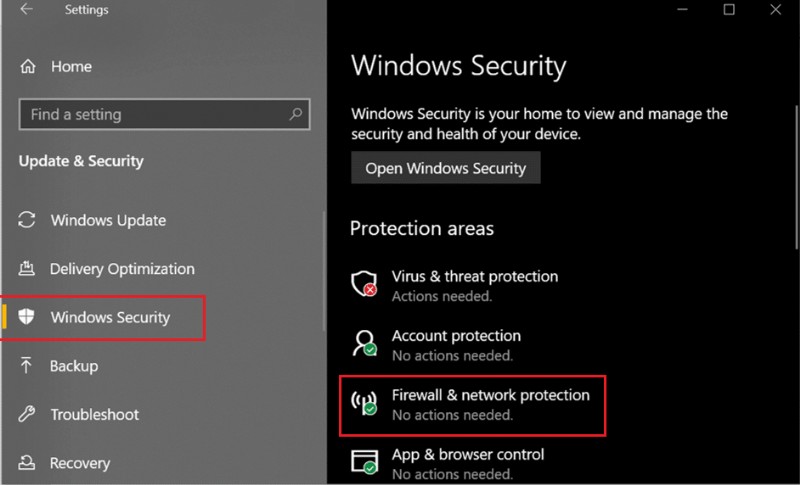Click the Troubleshoot wrench icon
The width and height of the screenshot is (800, 485).
29,414
